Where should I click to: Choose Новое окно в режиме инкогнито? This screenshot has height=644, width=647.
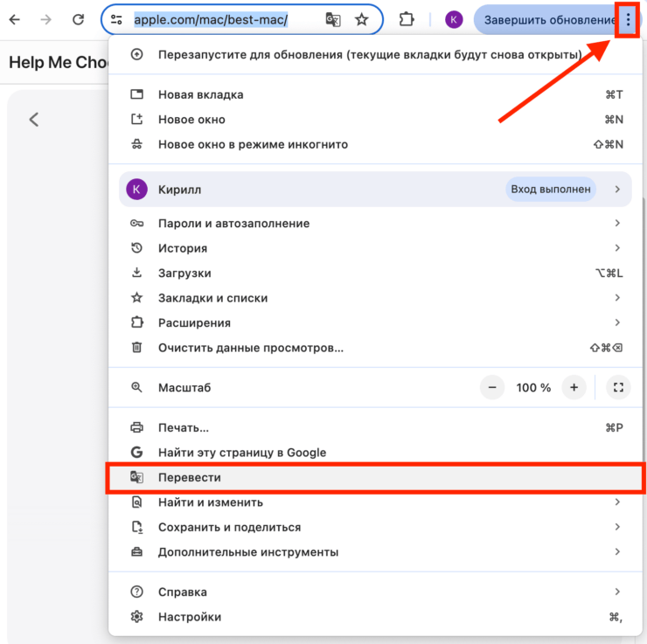tap(253, 144)
